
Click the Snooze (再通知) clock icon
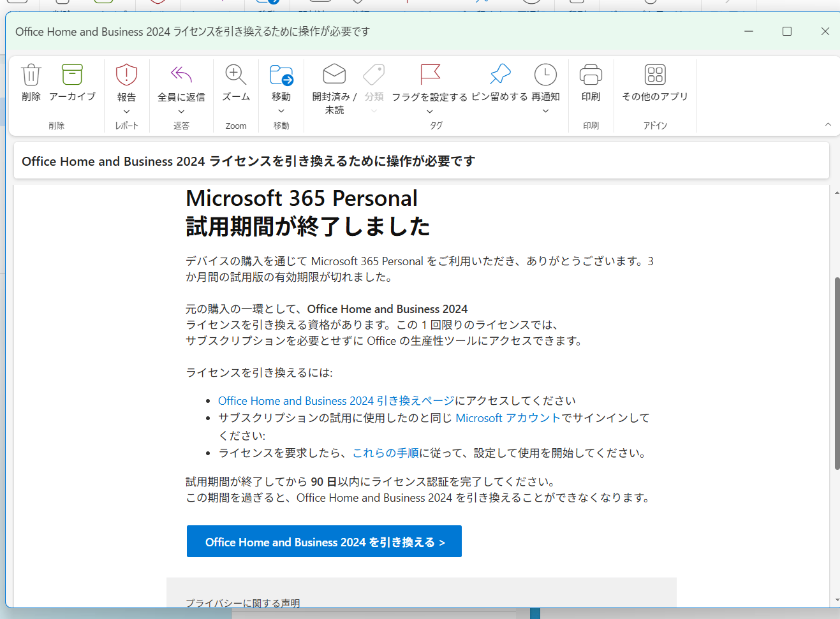coord(545,75)
